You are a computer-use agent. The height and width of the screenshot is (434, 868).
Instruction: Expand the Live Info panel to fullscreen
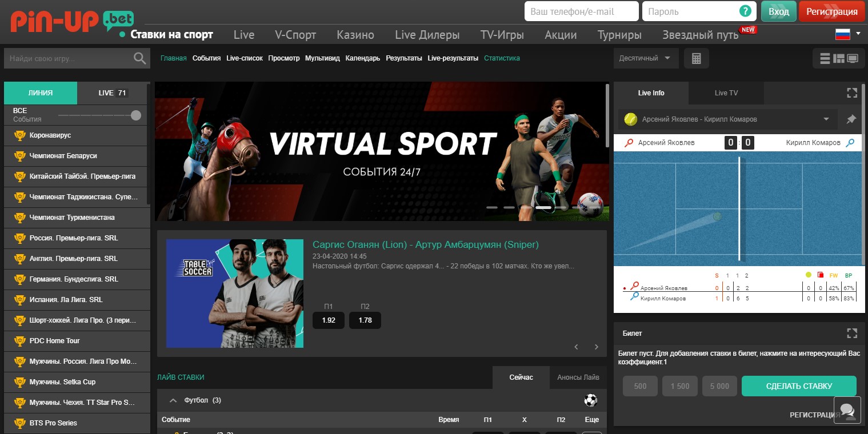pyautogui.click(x=851, y=93)
